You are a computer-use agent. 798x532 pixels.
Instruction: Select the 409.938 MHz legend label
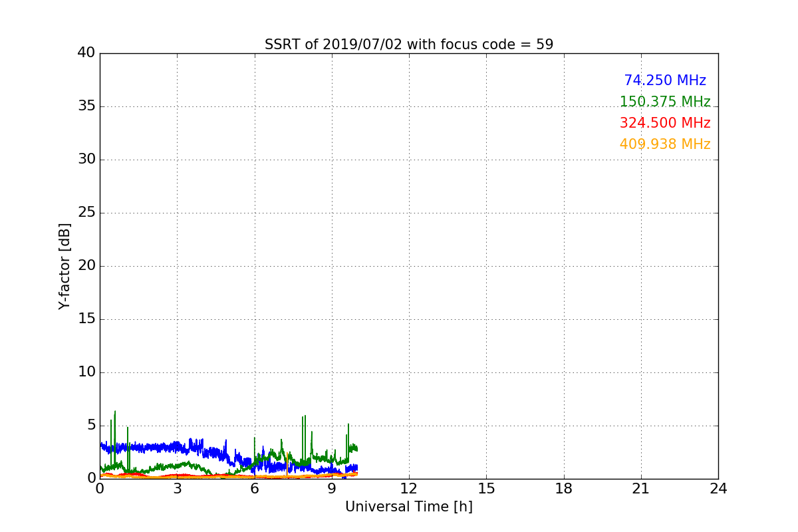(x=665, y=144)
